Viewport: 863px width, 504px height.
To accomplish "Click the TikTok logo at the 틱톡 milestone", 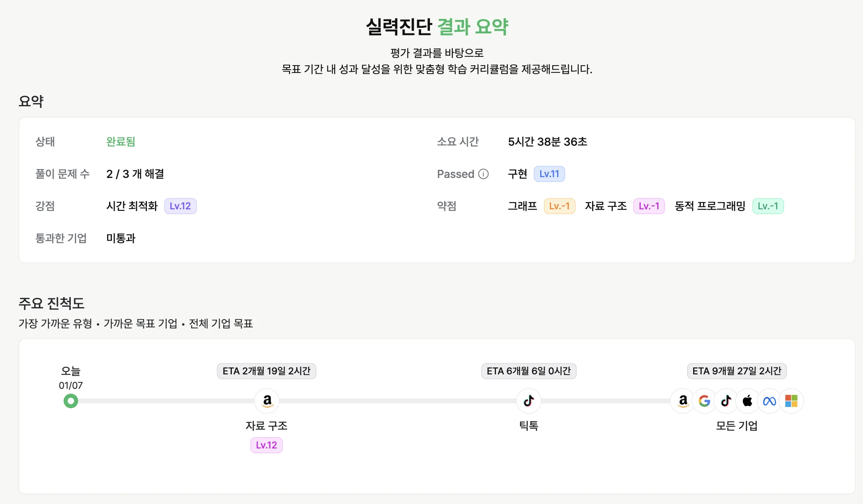I will point(529,401).
